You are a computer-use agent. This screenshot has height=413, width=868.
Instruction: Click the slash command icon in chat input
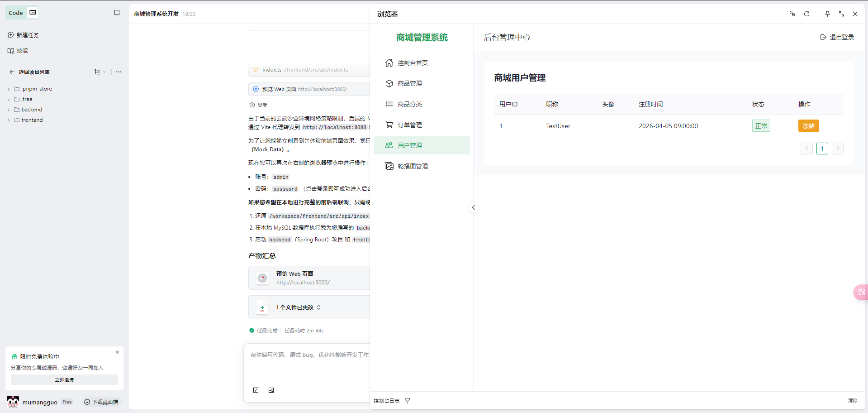coord(256,390)
